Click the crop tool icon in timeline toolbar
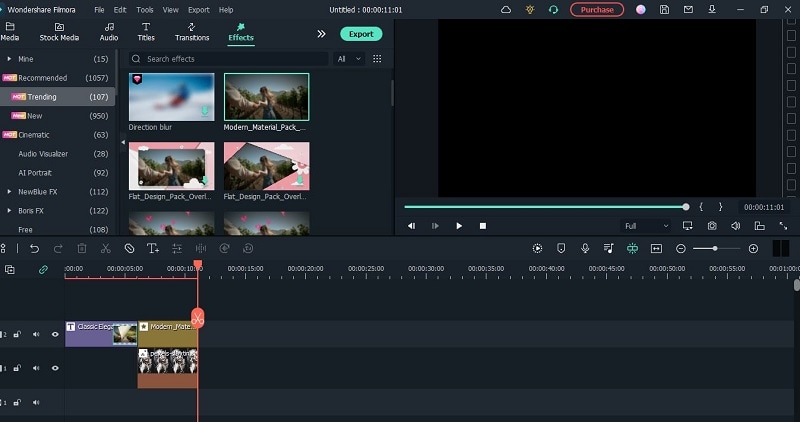 pyautogui.click(x=129, y=249)
